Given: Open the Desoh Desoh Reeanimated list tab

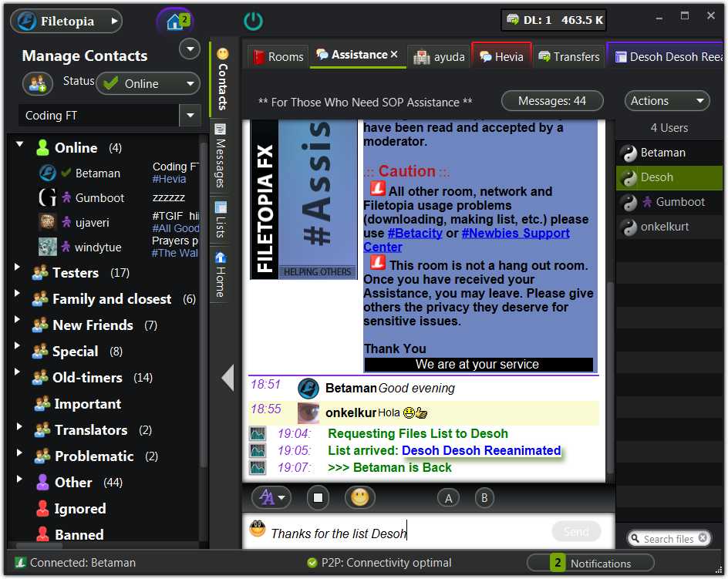Looking at the screenshot, I should pos(666,56).
